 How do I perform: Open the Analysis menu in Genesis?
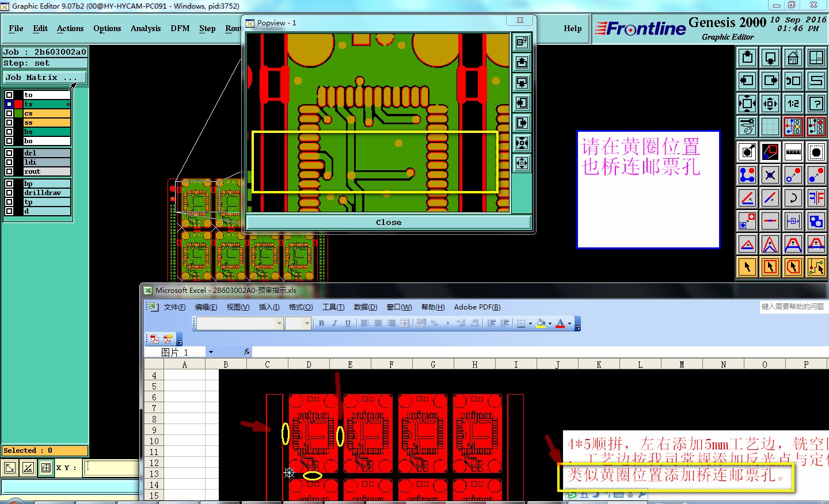[x=146, y=28]
